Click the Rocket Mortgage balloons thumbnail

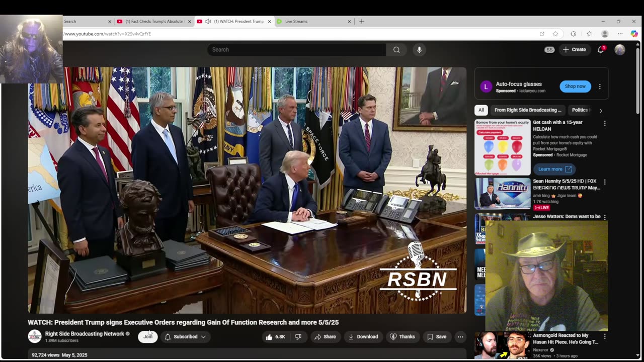pos(503,147)
